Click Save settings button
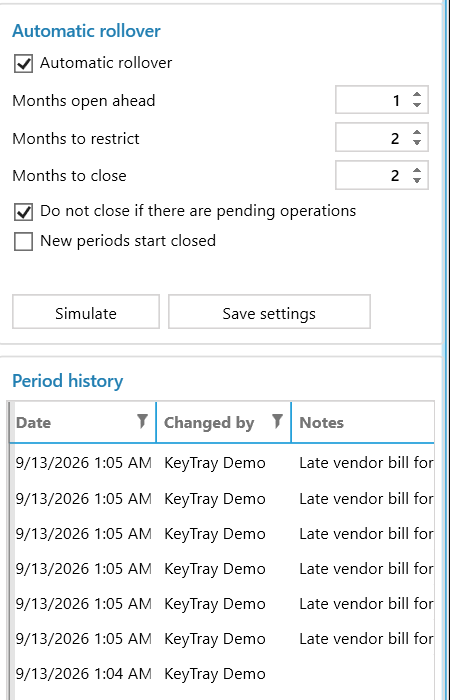Viewport: 450px width, 700px height. pyautogui.click(x=269, y=312)
